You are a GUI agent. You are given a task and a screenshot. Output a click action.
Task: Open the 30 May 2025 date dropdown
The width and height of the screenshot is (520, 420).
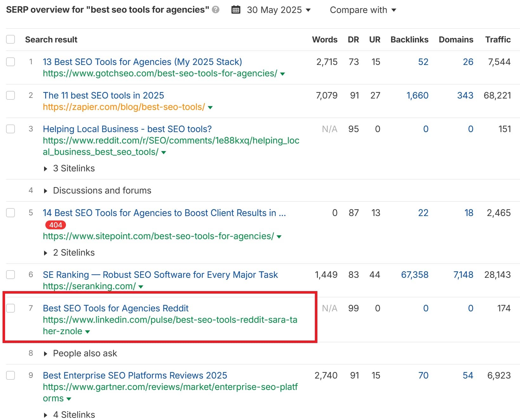coord(279,10)
